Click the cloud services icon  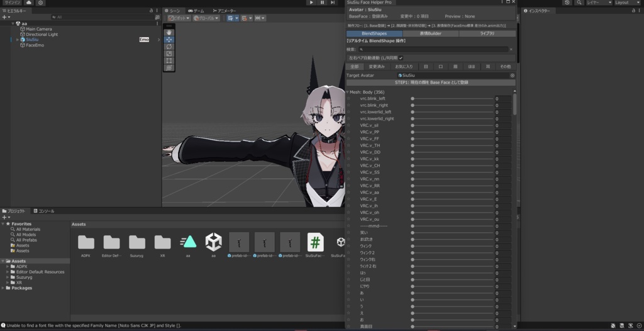(x=29, y=3)
